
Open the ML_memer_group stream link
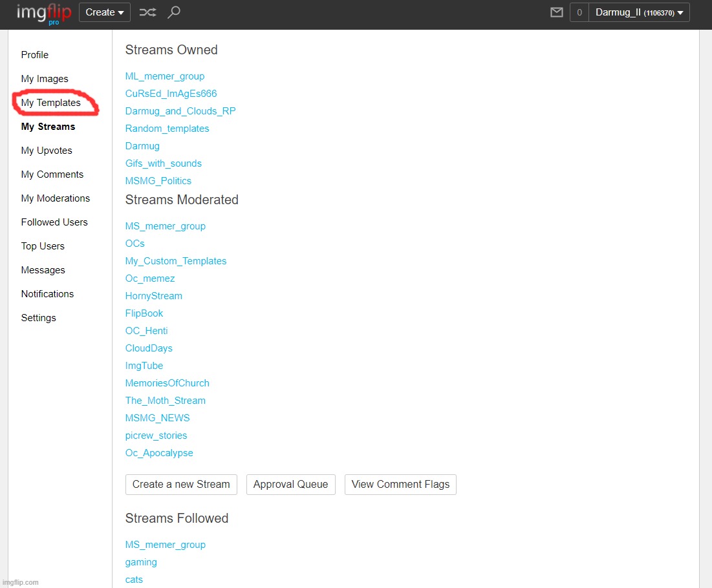pyautogui.click(x=165, y=76)
